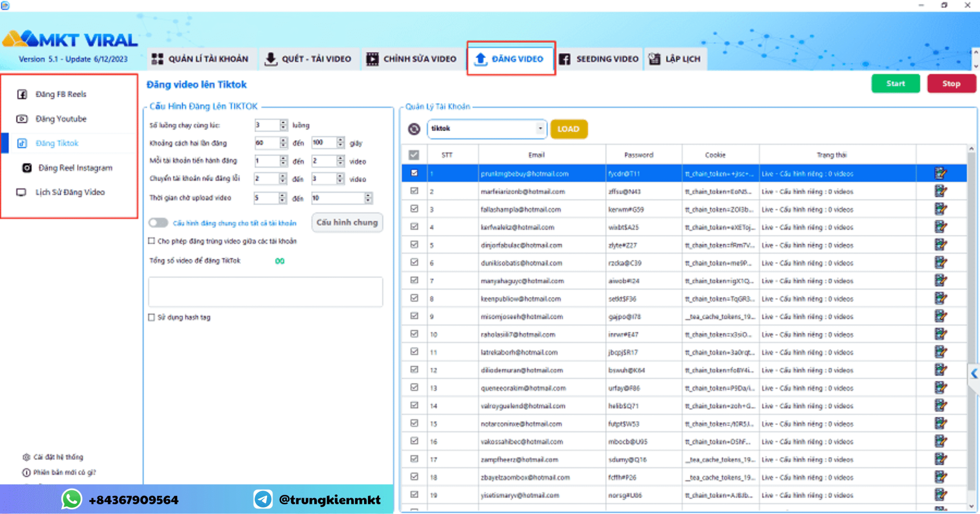980x514 pixels.
Task: Increase the concurrent threads spinner value
Action: coord(283,122)
